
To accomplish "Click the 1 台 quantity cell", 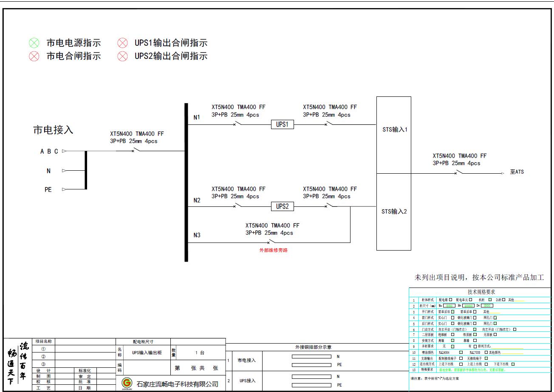I will [x=200, y=353].
